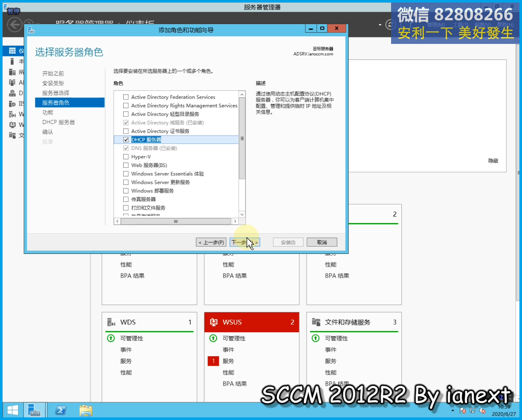Check Active Directory 轻型目录服务 role
The height and width of the screenshot is (420, 522).
point(126,114)
